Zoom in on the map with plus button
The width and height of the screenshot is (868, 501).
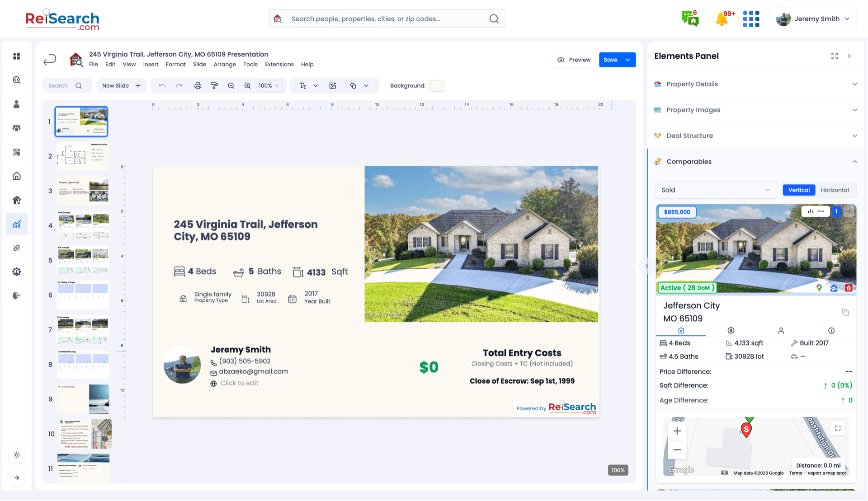[x=677, y=431]
